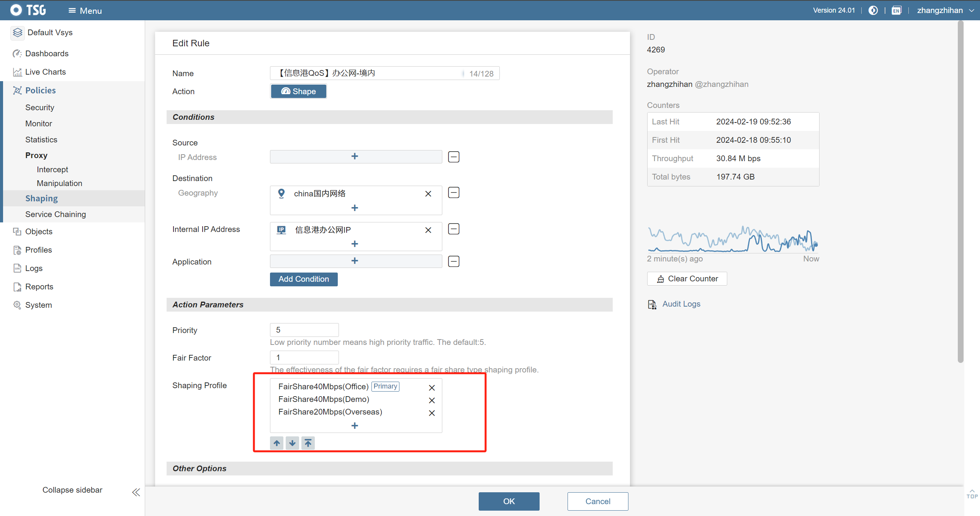Click the theme toggle icon in header

pyautogui.click(x=873, y=10)
